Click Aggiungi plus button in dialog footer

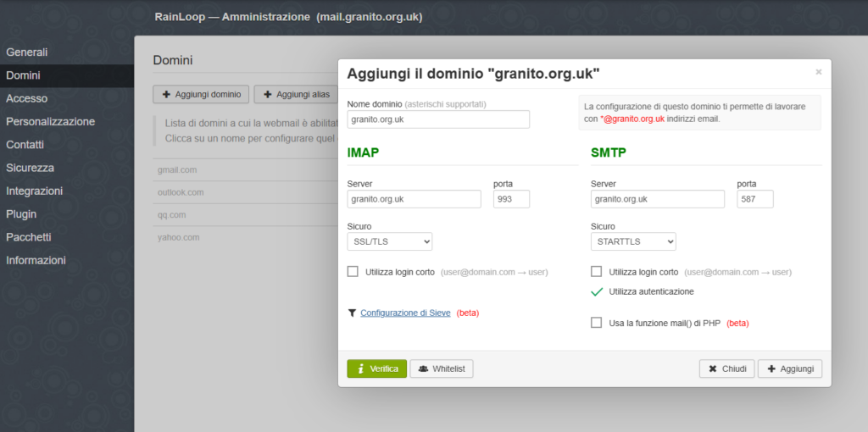(x=789, y=368)
